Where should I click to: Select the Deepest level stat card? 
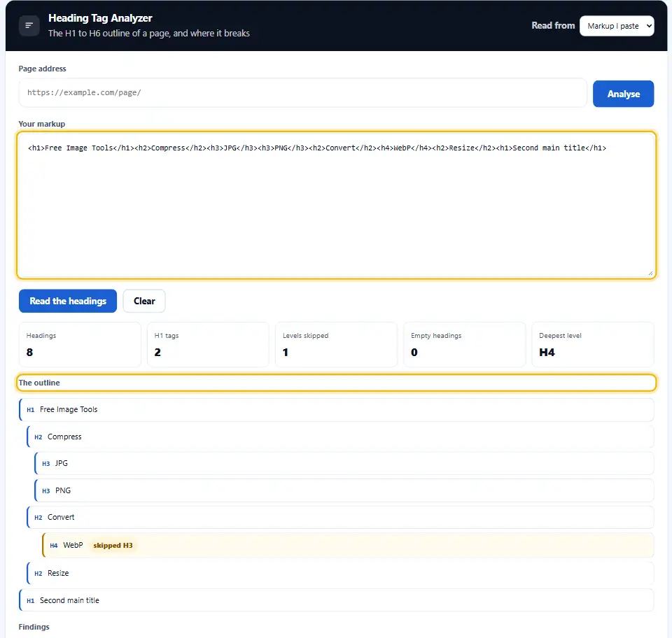tap(593, 345)
